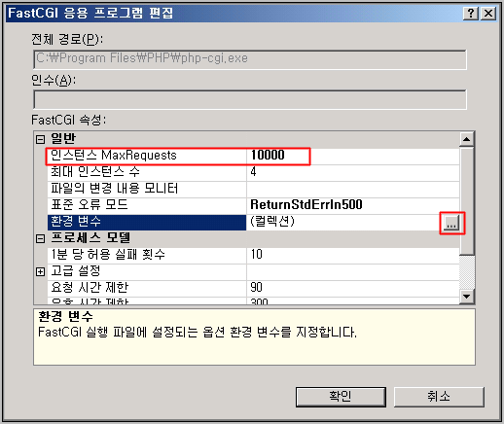Click the 확인 button
The width and height of the screenshot is (504, 424).
[x=341, y=397]
